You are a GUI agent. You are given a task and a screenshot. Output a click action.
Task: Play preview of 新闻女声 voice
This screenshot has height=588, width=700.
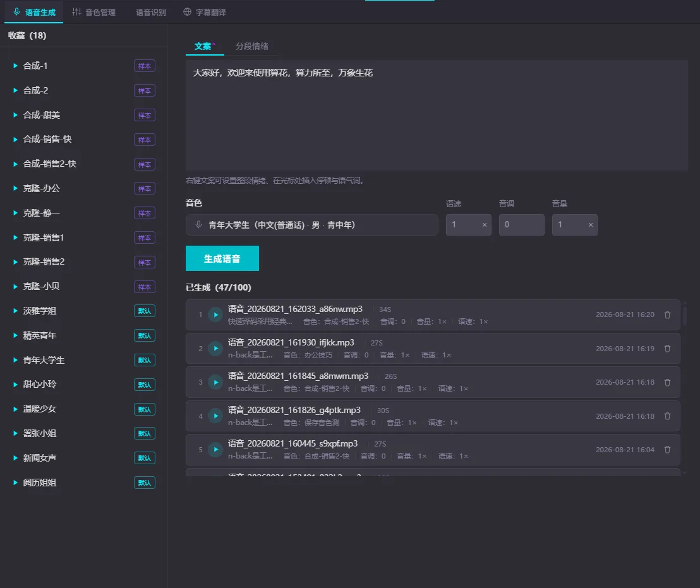coord(15,458)
